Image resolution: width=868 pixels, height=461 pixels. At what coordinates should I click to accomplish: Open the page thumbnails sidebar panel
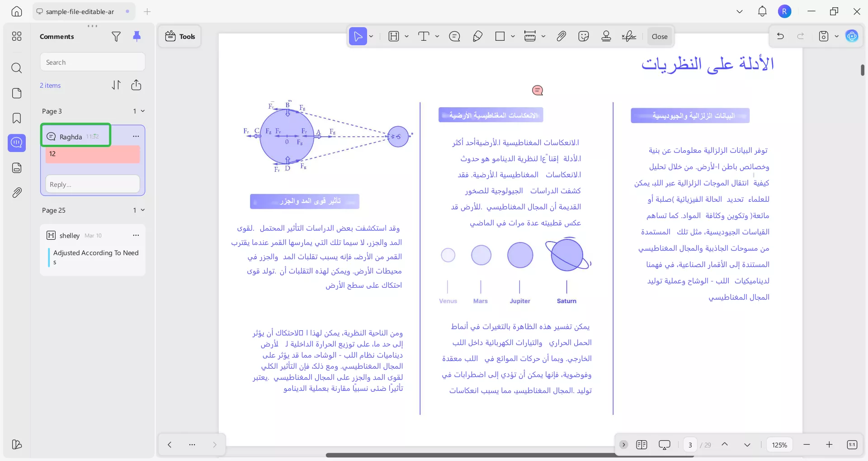[17, 93]
